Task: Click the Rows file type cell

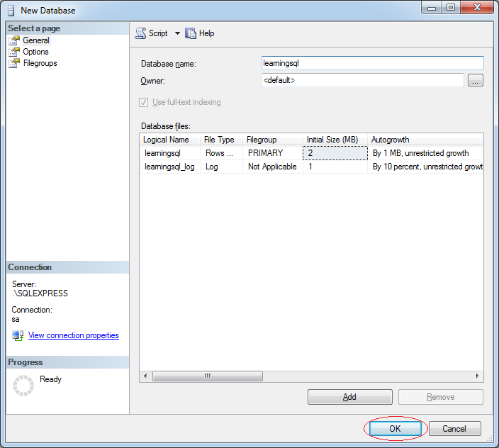Action: tap(221, 153)
